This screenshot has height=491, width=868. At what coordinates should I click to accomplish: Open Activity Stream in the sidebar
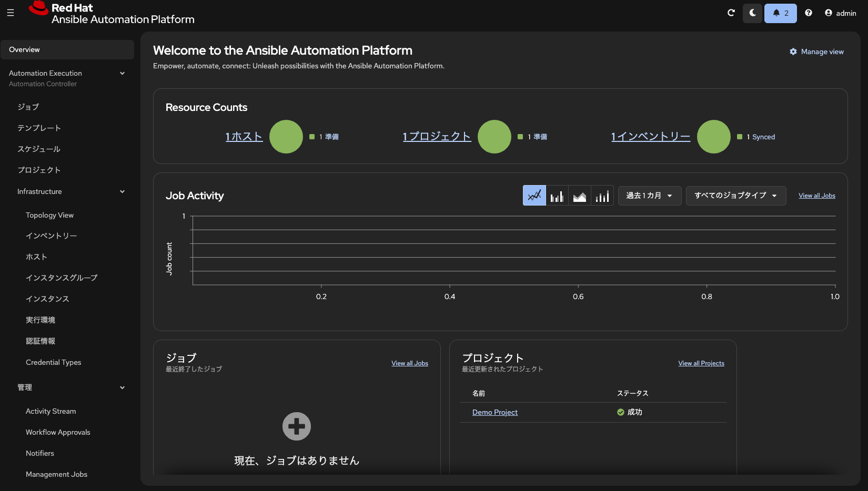[x=51, y=411]
